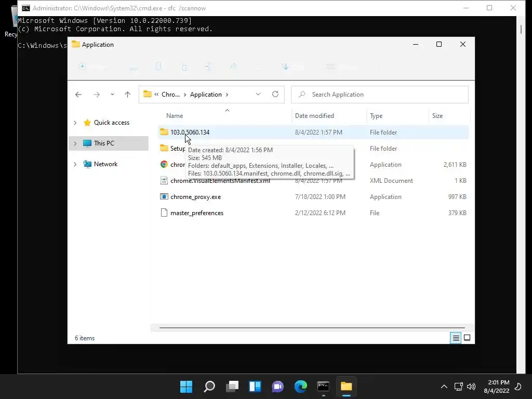Viewport: 532px width, 399px height.
Task: Click the Search Application field
Action: pos(380,95)
